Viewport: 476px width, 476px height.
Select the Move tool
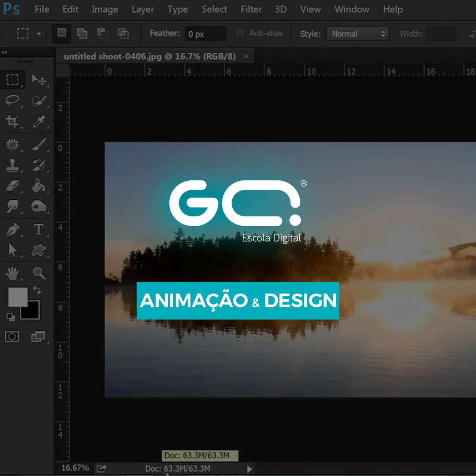[x=39, y=80]
